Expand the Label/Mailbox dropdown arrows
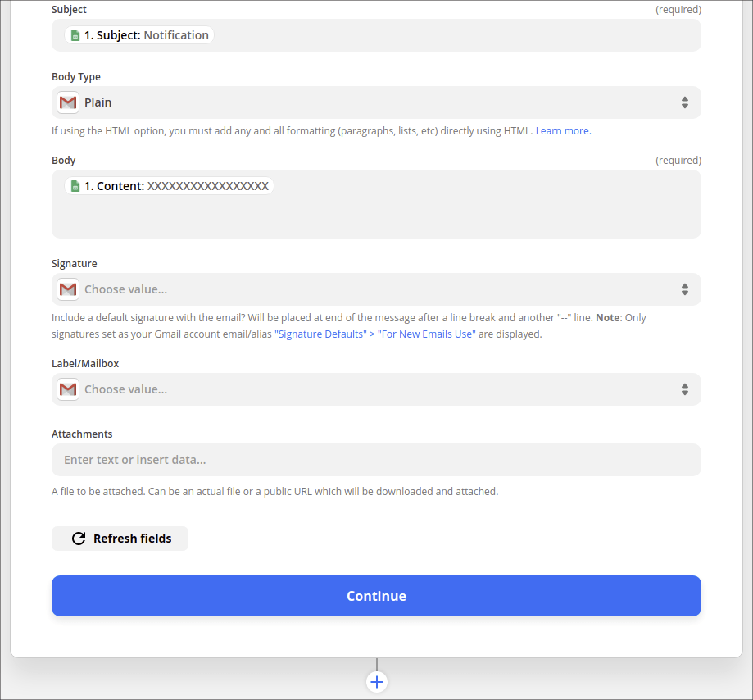Viewport: 753px width, 700px height. click(684, 389)
